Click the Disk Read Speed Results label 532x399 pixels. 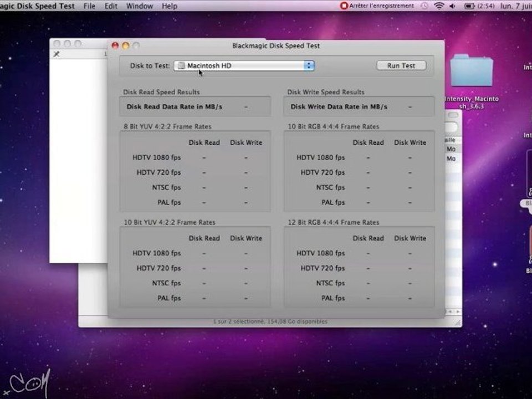coord(161,92)
